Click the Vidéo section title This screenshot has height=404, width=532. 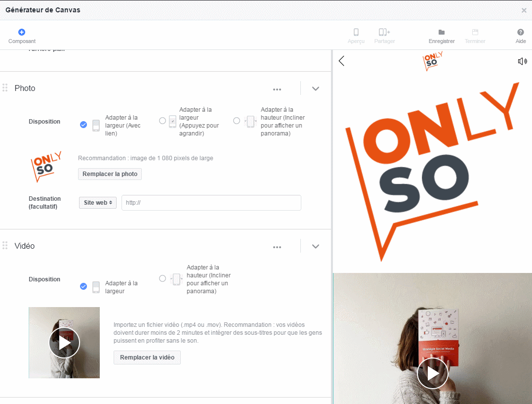[x=24, y=246]
